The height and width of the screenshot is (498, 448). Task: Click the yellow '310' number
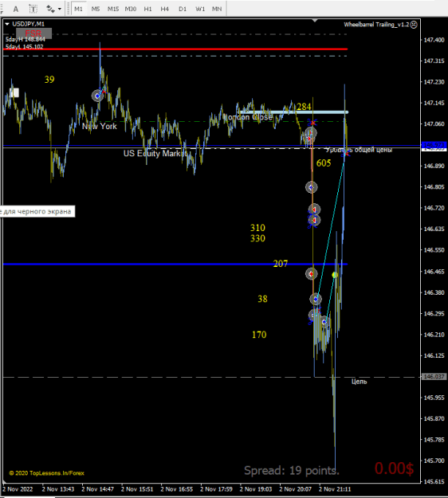click(x=257, y=228)
